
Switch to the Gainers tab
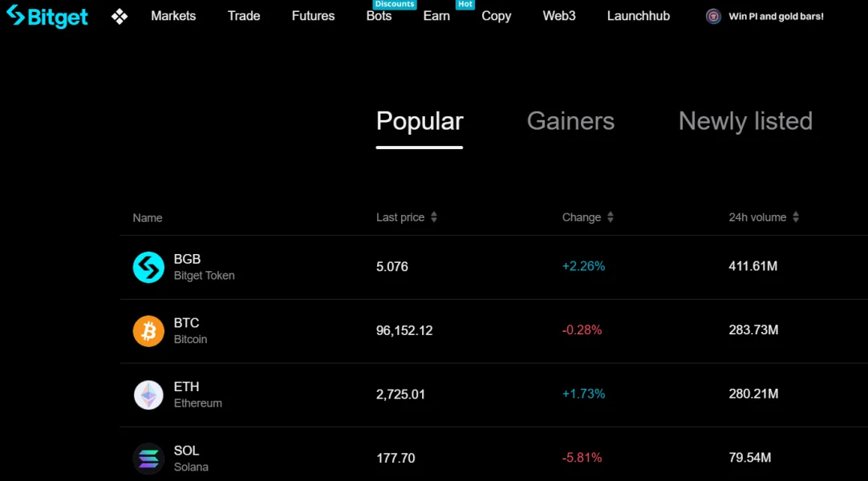(x=570, y=121)
